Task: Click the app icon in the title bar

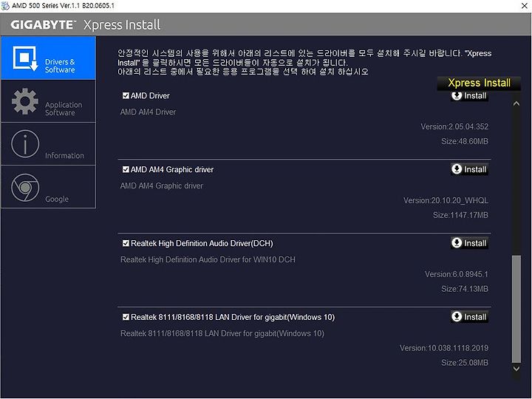Action: pyautogui.click(x=5, y=5)
